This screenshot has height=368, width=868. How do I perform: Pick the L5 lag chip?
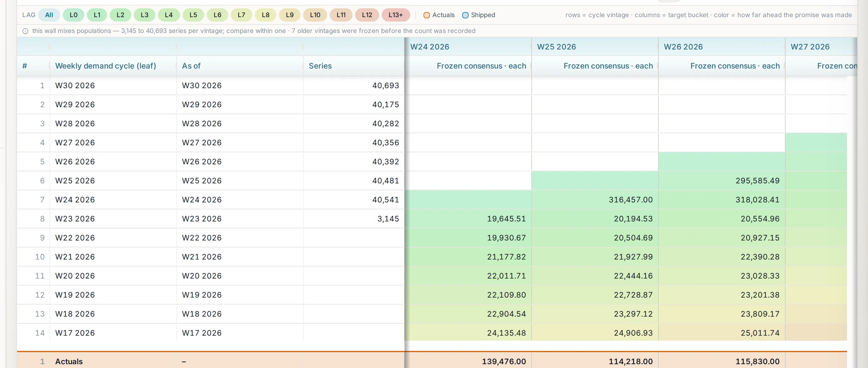click(193, 15)
